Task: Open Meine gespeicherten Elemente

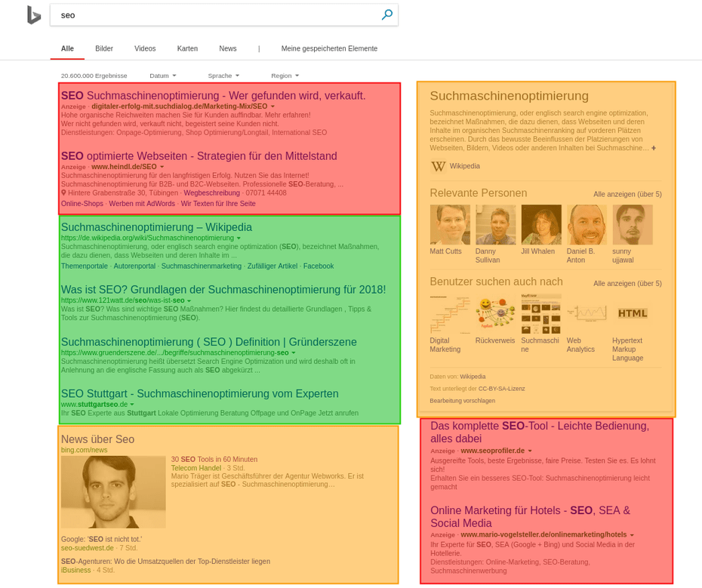Action: 329,48
